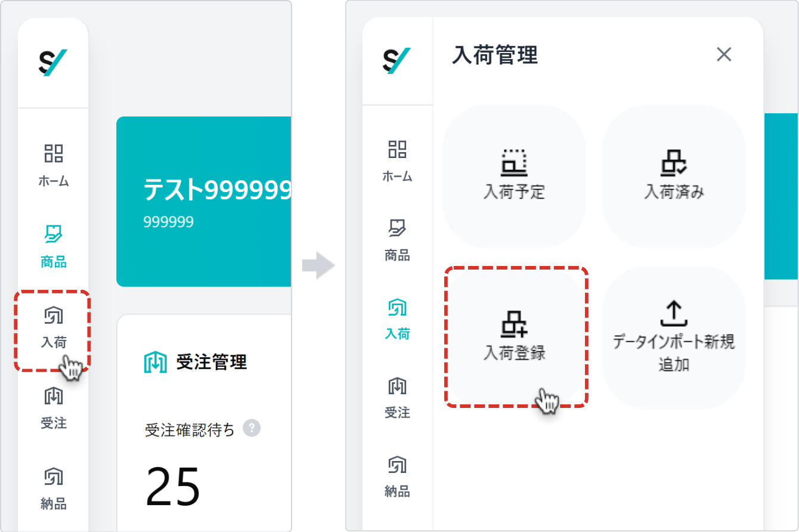
Task: Go to 納品 in the sidebar beside 入荷管理 panel
Action: pos(397,477)
